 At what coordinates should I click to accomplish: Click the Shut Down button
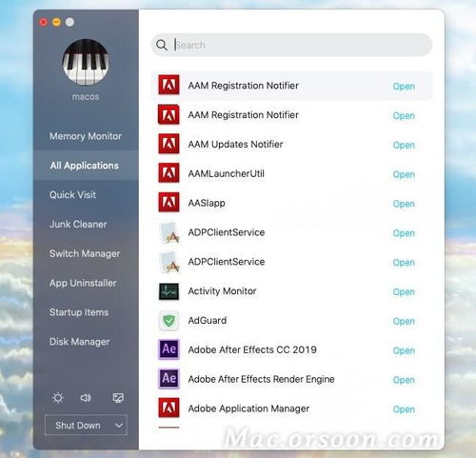[x=78, y=425]
